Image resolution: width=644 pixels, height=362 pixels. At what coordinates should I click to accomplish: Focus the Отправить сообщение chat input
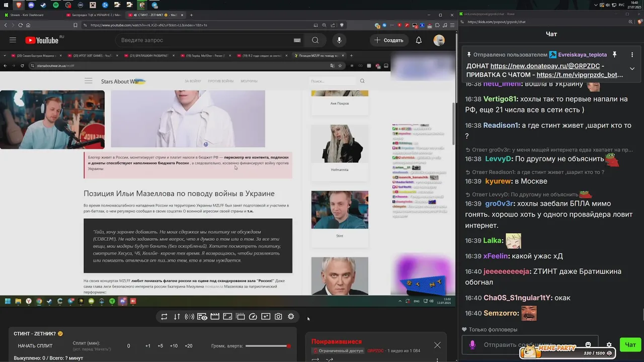pyautogui.click(x=530, y=345)
